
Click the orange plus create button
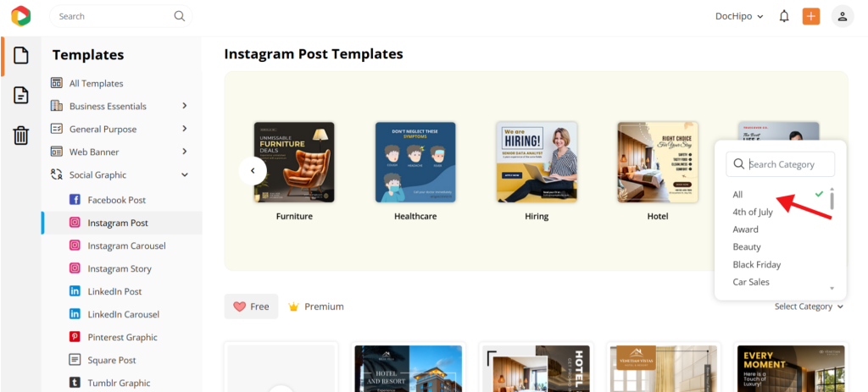click(x=811, y=16)
